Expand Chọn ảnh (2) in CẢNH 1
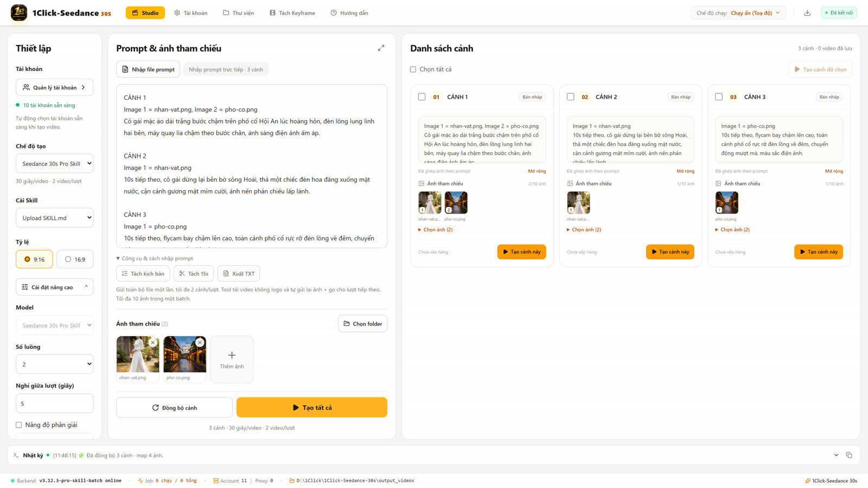Screen dimensions: 868x488 (x=436, y=230)
